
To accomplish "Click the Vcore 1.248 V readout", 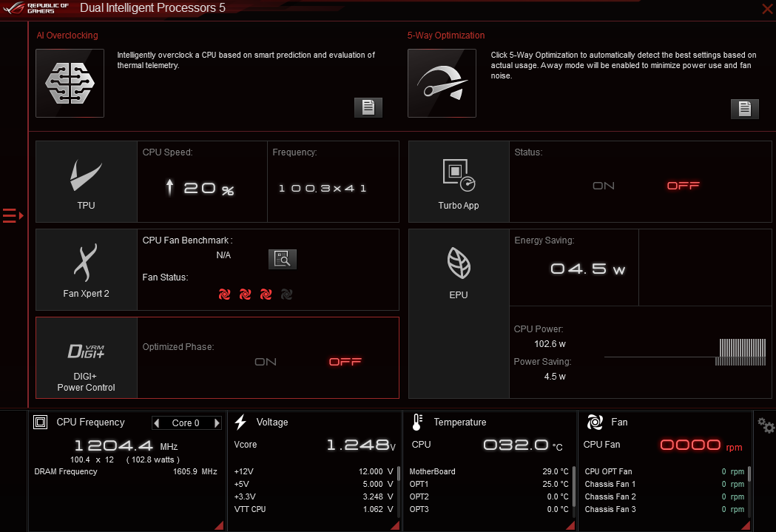I will pos(361,445).
